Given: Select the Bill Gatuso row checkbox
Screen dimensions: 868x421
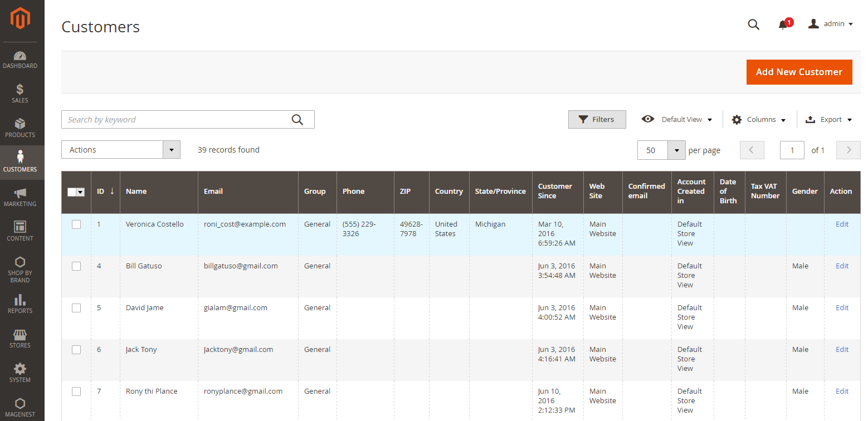Looking at the screenshot, I should coord(76,266).
